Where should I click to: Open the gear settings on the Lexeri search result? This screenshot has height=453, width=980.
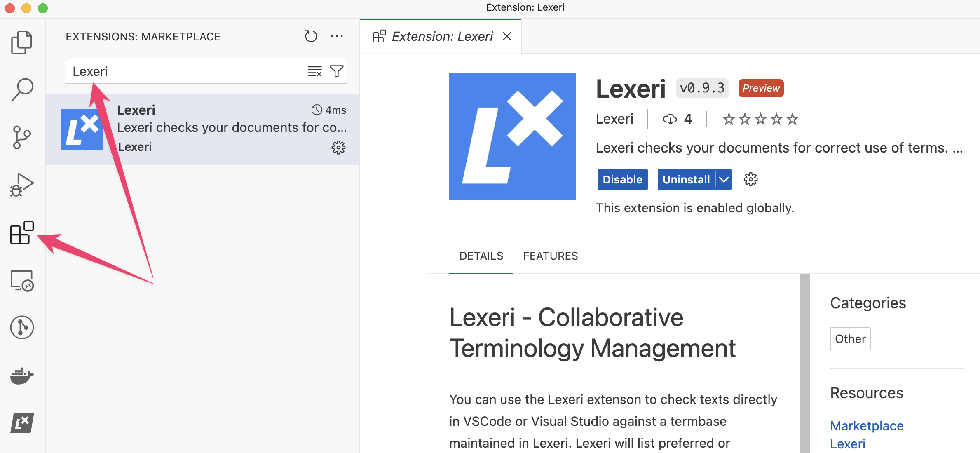pos(338,148)
